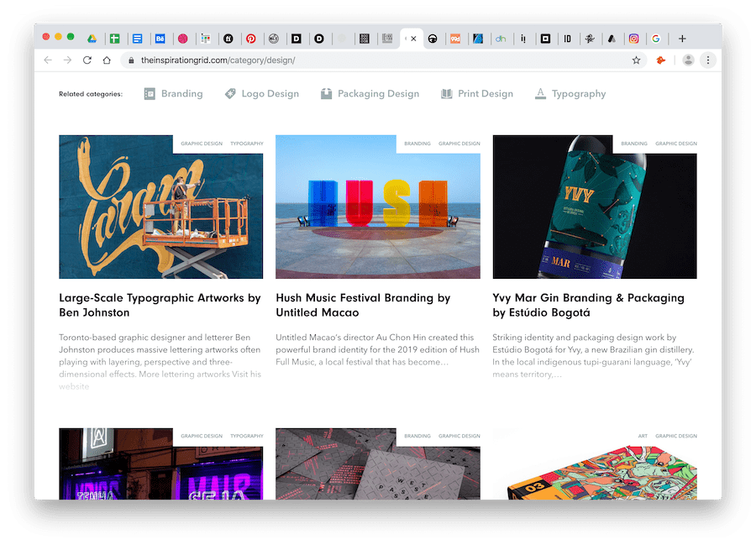Open the Logo Design related category
Screen dimensions: 756x545
[262, 94]
